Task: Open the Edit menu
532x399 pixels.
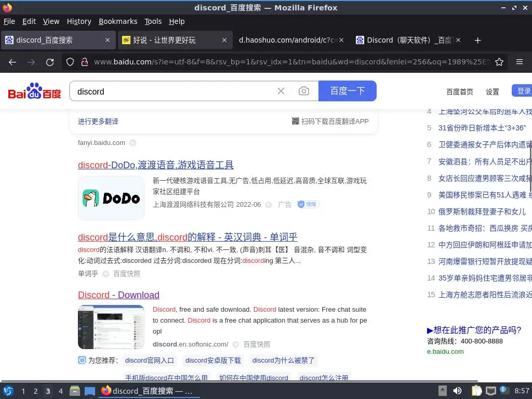Action: click(x=29, y=21)
